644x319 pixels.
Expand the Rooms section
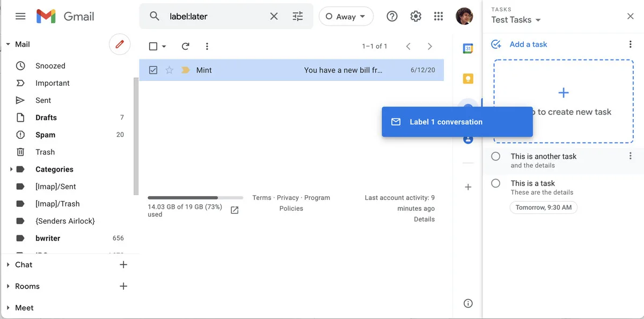coord(8,286)
